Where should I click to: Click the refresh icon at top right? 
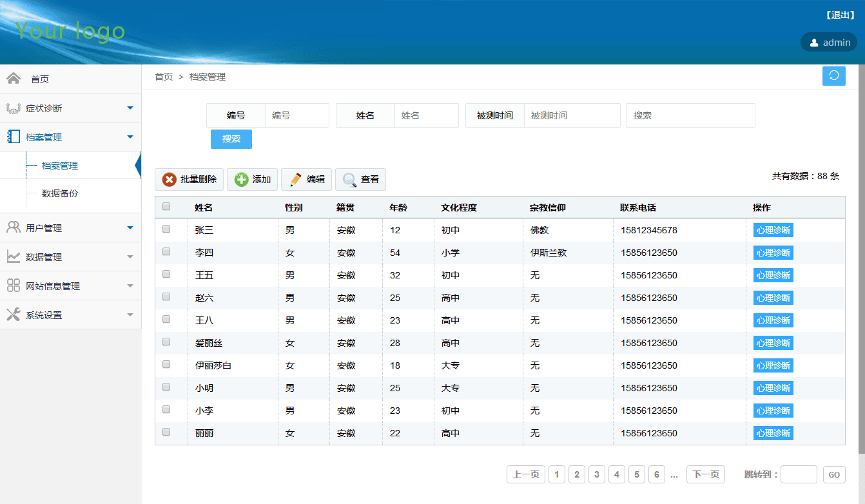[x=833, y=76]
